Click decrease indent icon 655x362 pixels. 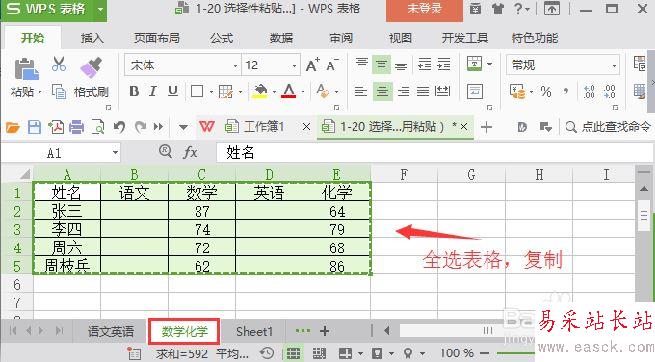424,64
